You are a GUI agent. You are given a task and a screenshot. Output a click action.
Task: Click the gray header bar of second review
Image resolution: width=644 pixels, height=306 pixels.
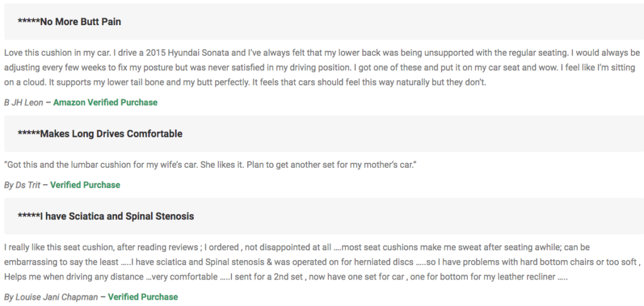pyautogui.click(x=324, y=134)
